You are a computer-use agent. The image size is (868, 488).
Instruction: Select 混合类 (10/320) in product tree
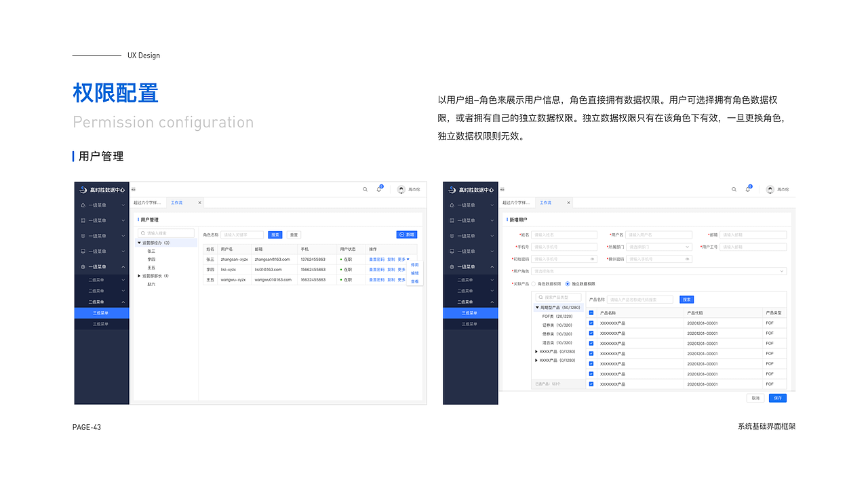point(557,343)
